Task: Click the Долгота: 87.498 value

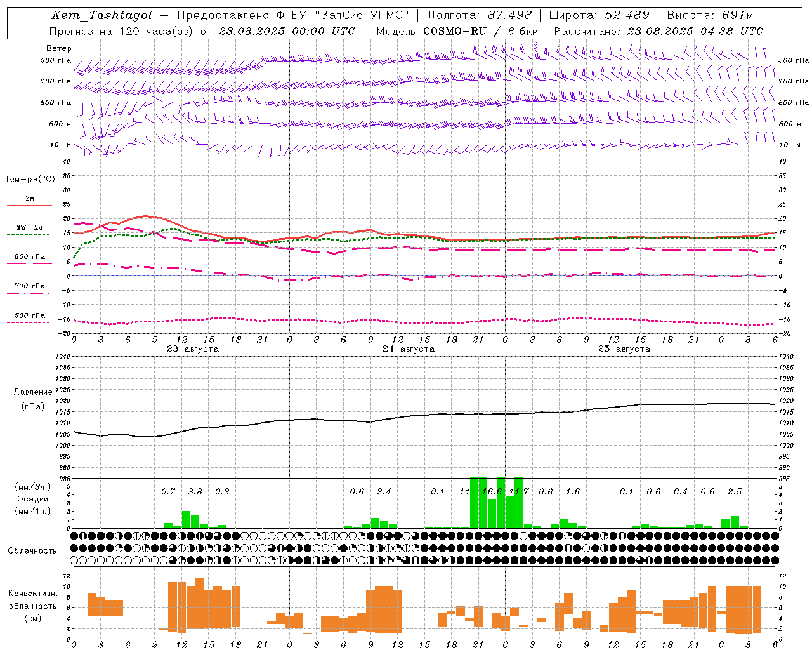Action: click(480, 15)
